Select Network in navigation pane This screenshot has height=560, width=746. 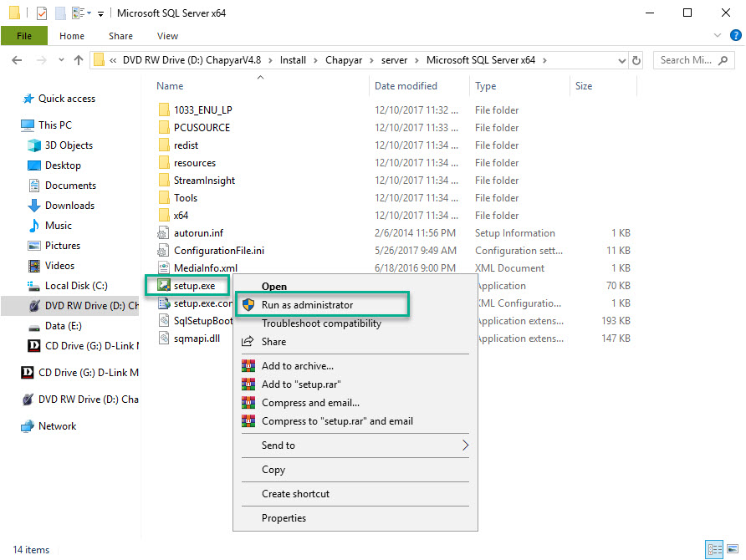pos(57,426)
